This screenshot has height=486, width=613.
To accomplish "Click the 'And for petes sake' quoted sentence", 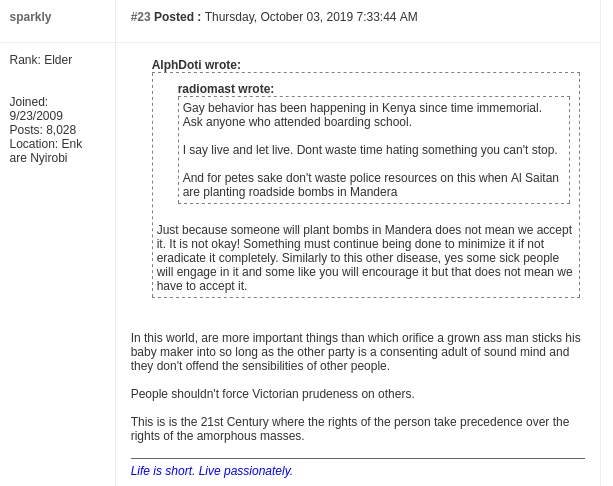I will (x=371, y=185).
